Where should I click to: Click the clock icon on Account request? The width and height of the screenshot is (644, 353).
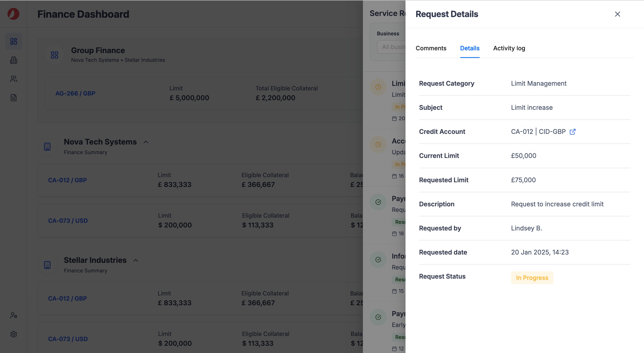[378, 145]
